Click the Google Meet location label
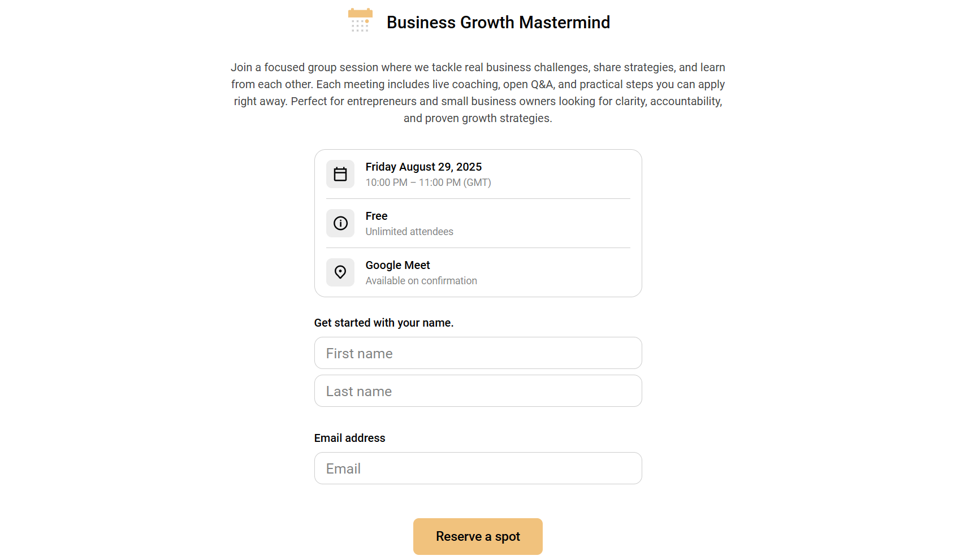This screenshot has height=560, width=956. (397, 265)
